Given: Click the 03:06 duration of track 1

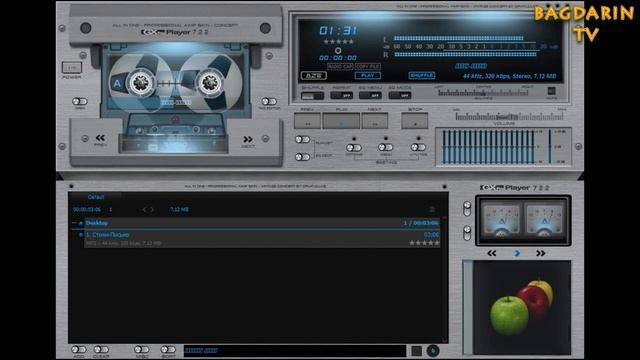Looking at the screenshot, I should tap(431, 235).
